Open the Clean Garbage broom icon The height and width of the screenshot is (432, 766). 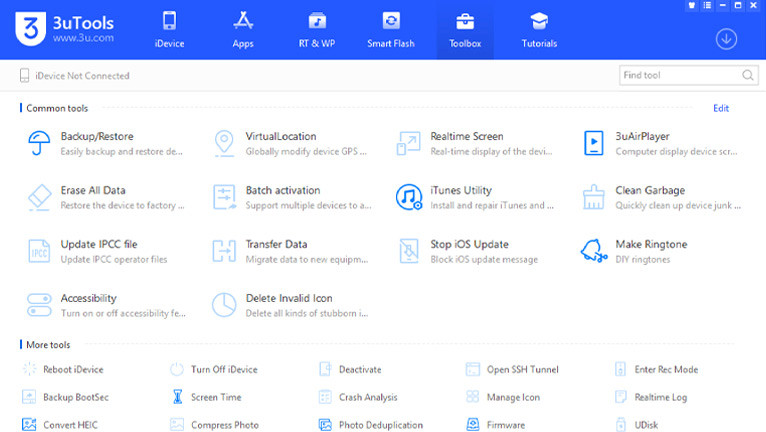pos(594,197)
